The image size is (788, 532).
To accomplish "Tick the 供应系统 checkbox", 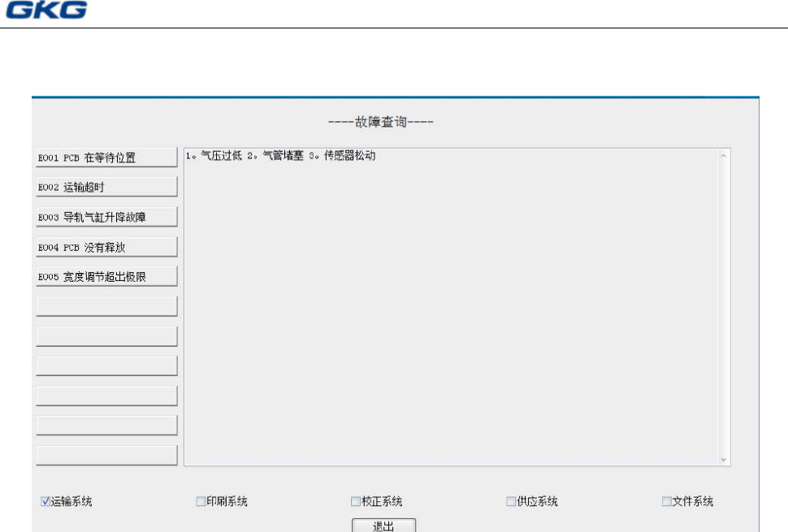I will (x=511, y=501).
